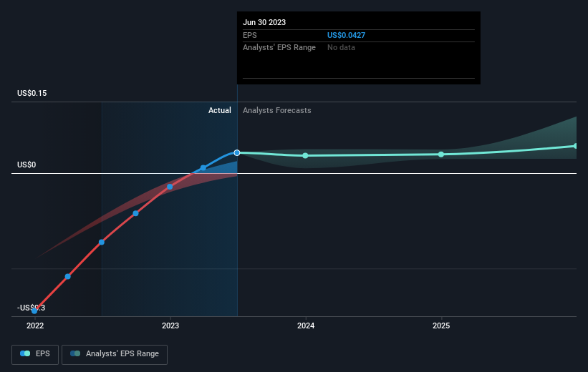Toggle the Analysts' EPS Range legend
Viewport: 588px width, 372px height.
(115, 354)
